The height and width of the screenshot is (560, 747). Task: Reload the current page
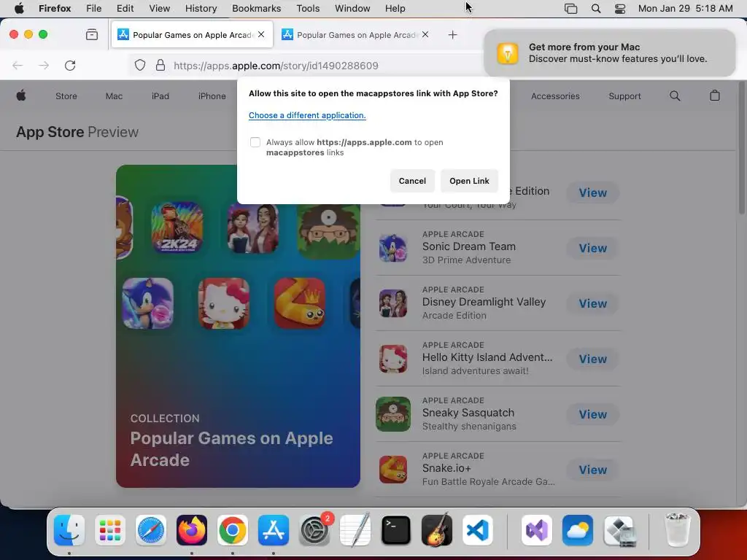pyautogui.click(x=70, y=65)
